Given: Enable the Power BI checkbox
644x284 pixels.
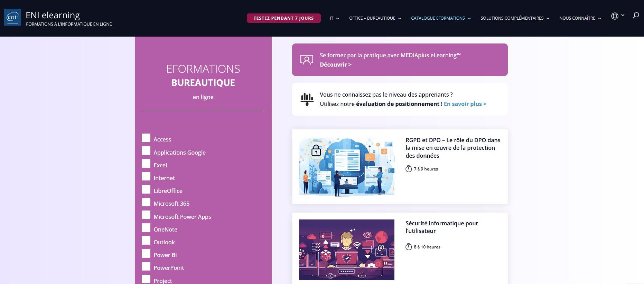Looking at the screenshot, I should pos(146,254).
